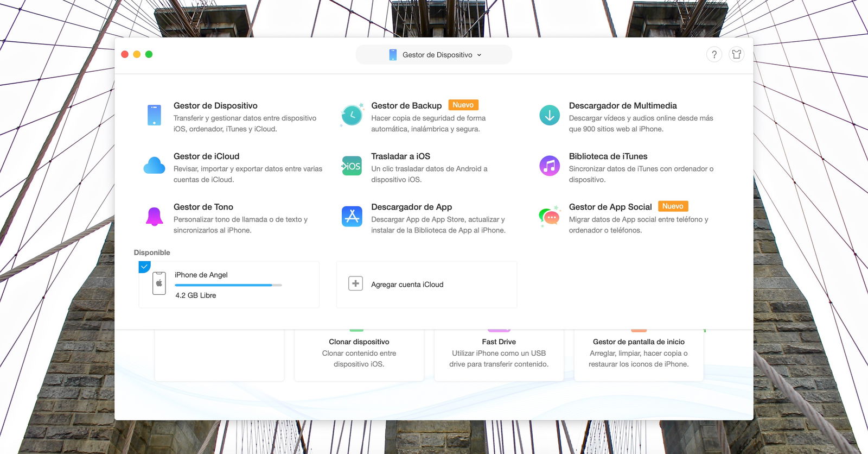Toggle the iPhone de Angel selection checkmark
868x454 pixels.
coord(144,267)
